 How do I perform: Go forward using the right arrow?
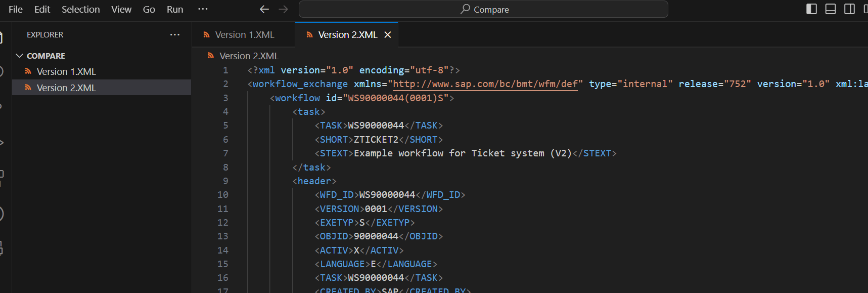[283, 9]
